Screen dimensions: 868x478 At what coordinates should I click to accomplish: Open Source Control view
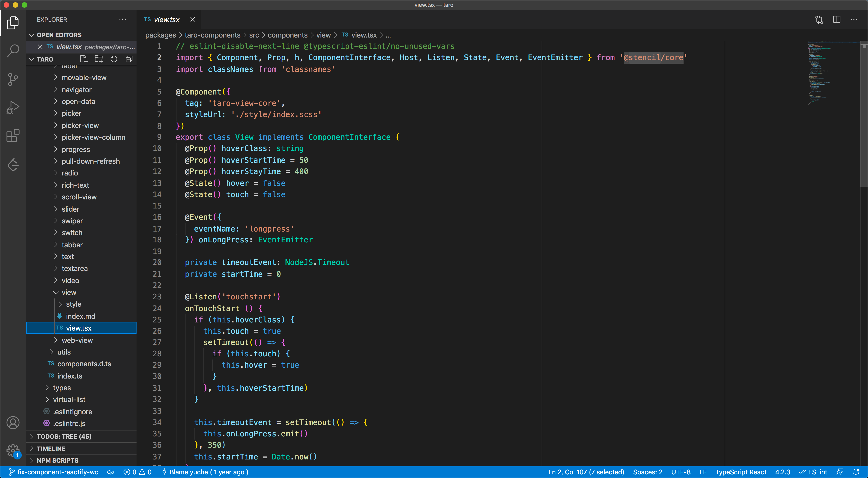13,80
